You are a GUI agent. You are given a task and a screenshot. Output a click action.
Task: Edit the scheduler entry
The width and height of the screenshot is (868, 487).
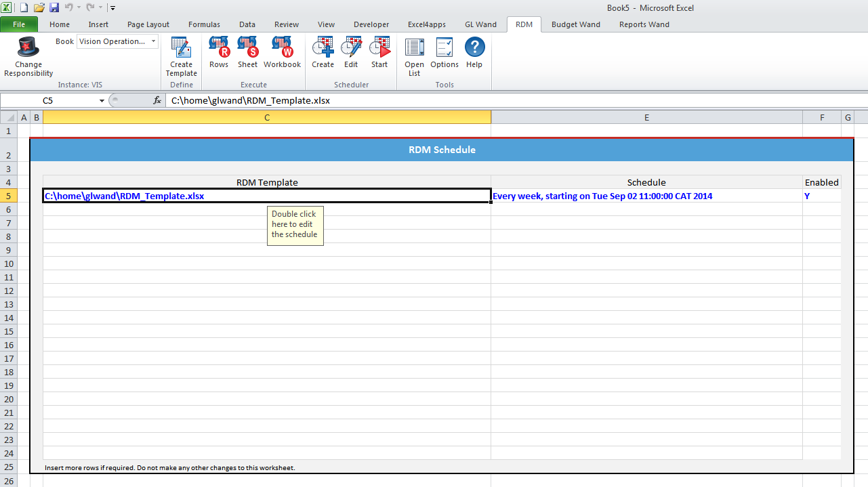pyautogui.click(x=351, y=53)
